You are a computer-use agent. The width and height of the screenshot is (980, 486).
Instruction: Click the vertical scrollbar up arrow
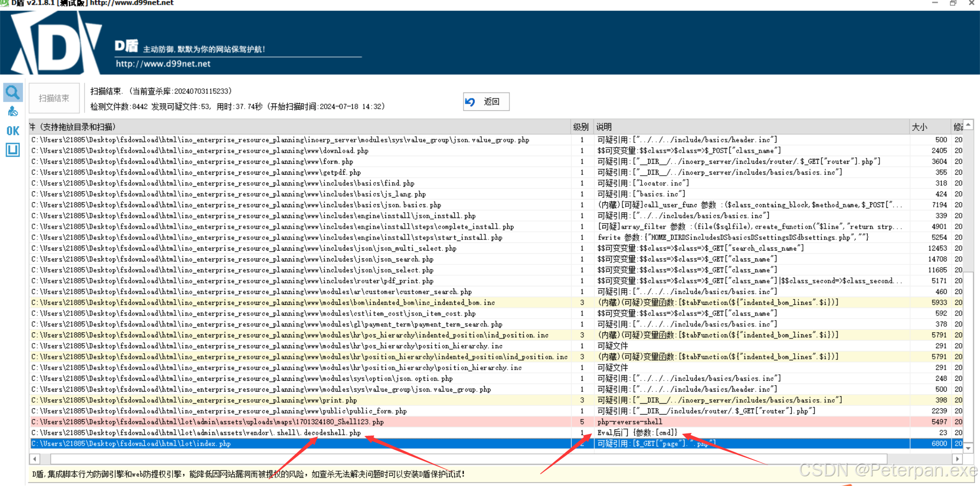click(x=968, y=125)
